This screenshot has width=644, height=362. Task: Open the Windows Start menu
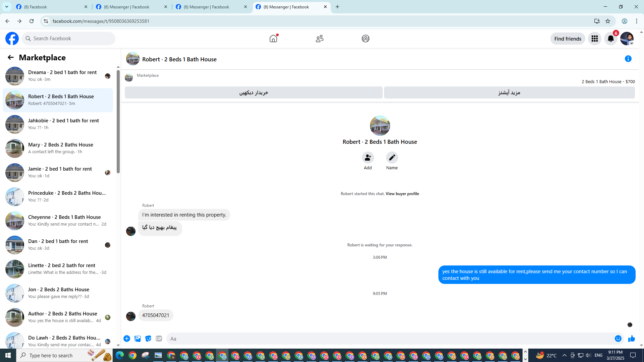8,355
